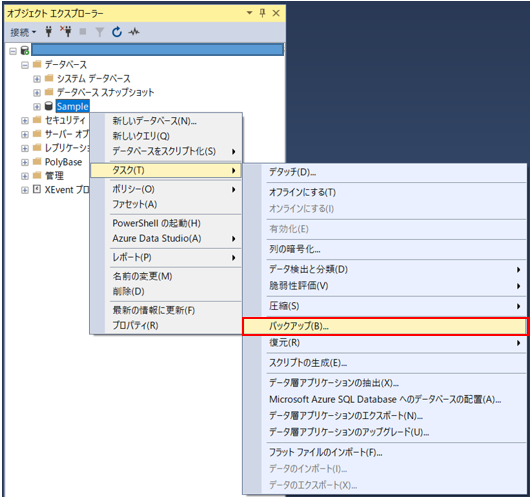Screen dimensions: 532x498
Task: Open the 復元(R) submenu
Action: (x=385, y=343)
